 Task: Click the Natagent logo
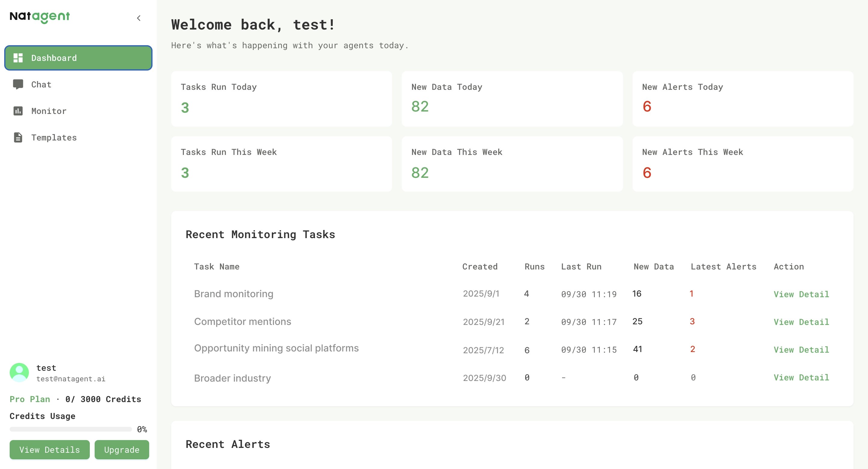pyautogui.click(x=39, y=17)
